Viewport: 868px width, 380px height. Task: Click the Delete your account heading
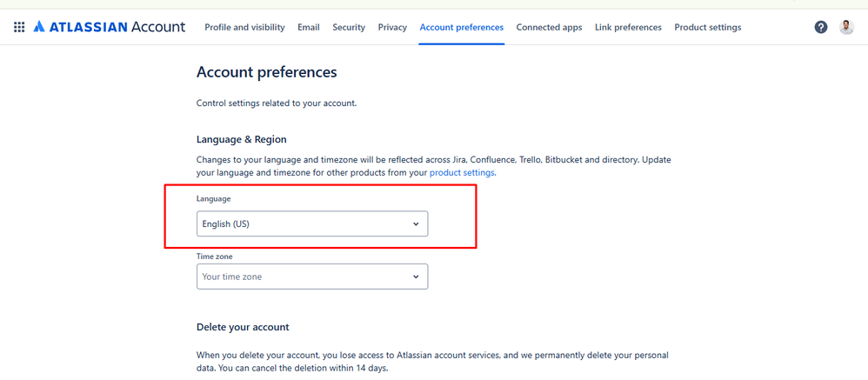coord(243,327)
